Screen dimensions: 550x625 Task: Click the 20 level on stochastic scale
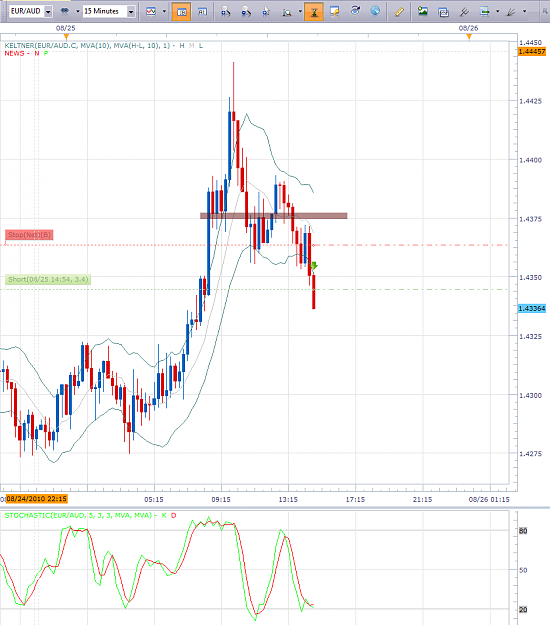pyautogui.click(x=523, y=609)
